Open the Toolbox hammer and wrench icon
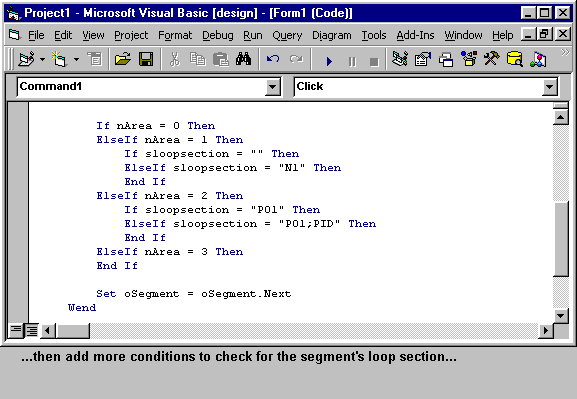The image size is (577, 399). (x=492, y=59)
